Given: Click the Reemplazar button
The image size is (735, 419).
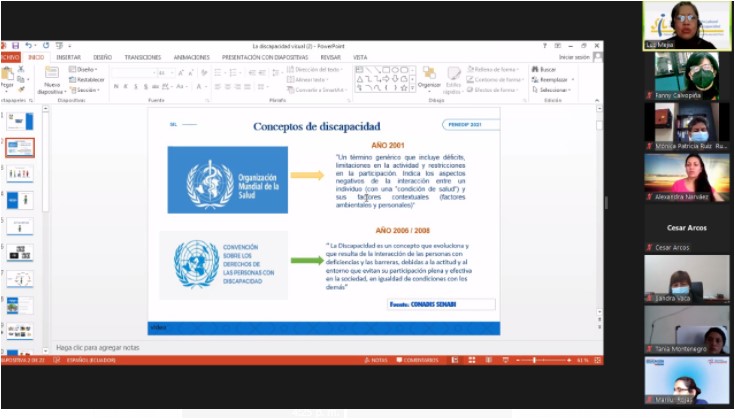Looking at the screenshot, I should click(x=552, y=80).
